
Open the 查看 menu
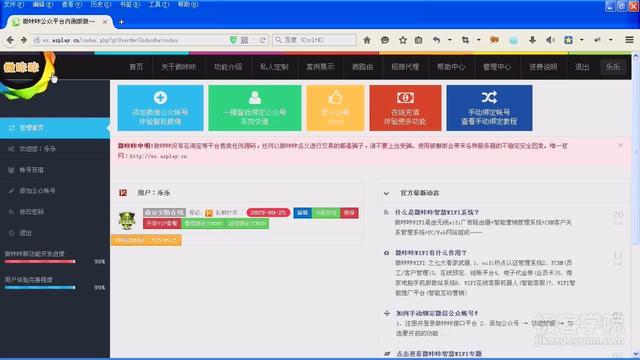pos(71,4)
